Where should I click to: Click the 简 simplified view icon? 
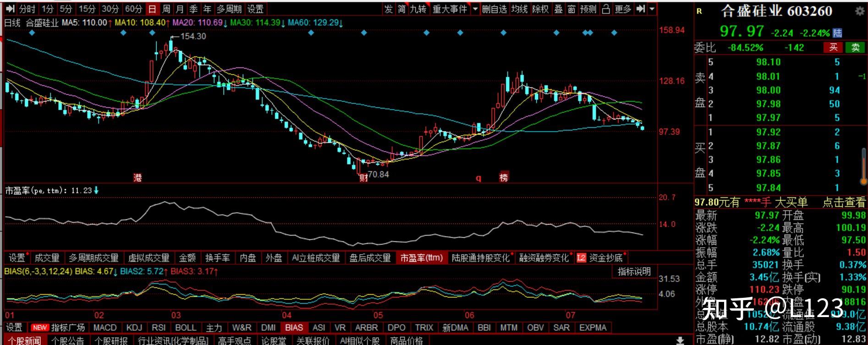[x=401, y=9]
